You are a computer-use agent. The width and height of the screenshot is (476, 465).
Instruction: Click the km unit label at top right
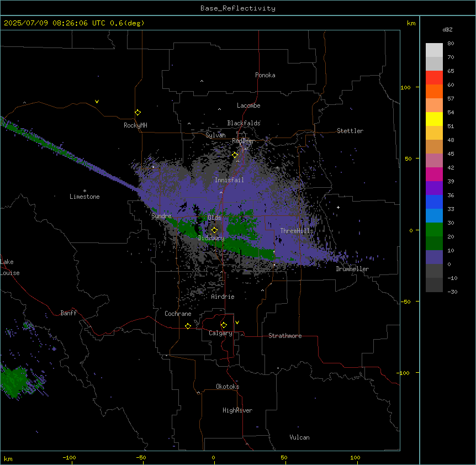point(411,23)
